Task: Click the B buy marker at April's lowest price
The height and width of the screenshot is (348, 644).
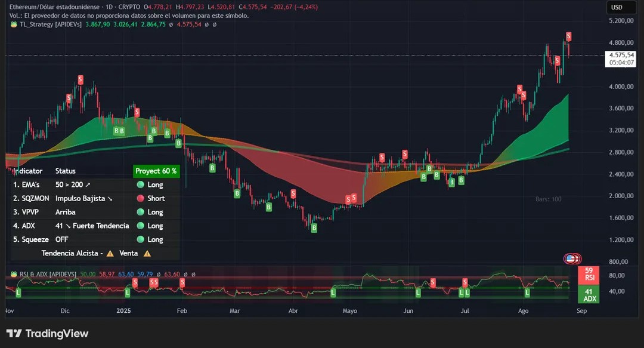Action: pyautogui.click(x=314, y=227)
